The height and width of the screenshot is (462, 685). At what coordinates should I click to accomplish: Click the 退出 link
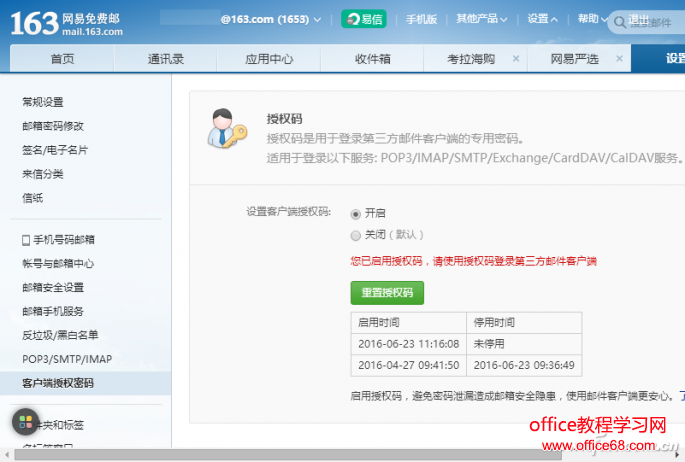coord(638,20)
